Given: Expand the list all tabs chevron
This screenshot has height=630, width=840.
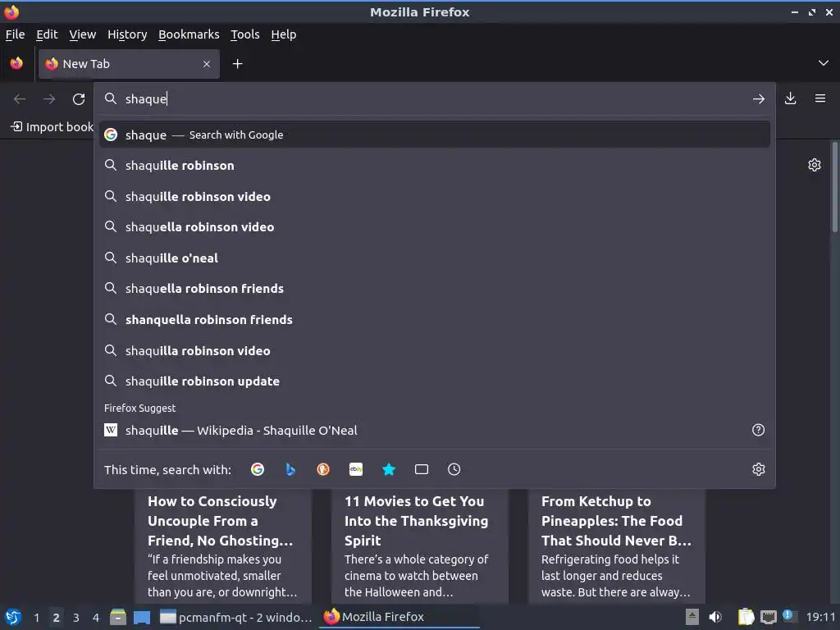Looking at the screenshot, I should tap(824, 63).
